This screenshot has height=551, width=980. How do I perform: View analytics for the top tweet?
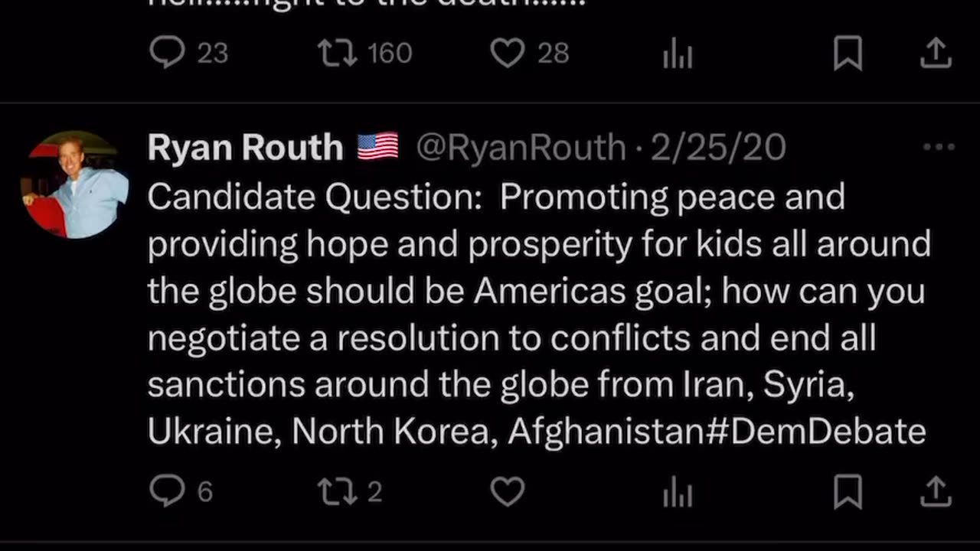(x=678, y=54)
